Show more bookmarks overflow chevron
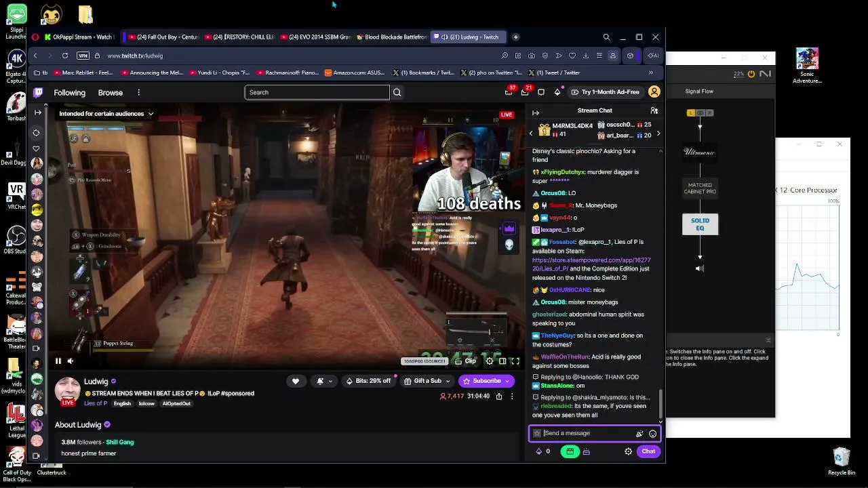Image resolution: width=868 pixels, height=488 pixels. (651, 73)
